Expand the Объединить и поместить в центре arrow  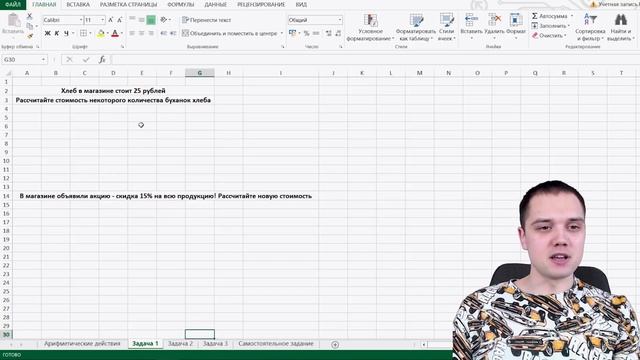[x=282, y=33]
